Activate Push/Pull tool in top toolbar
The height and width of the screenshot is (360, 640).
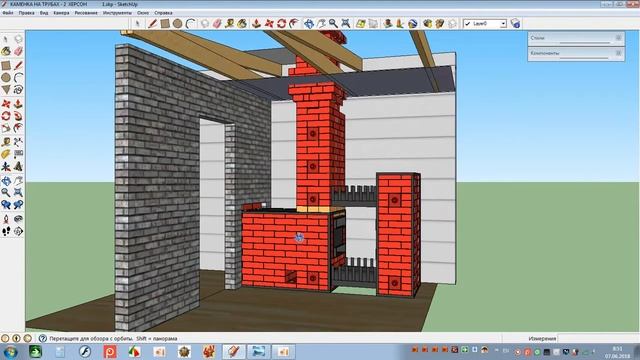tap(256, 24)
